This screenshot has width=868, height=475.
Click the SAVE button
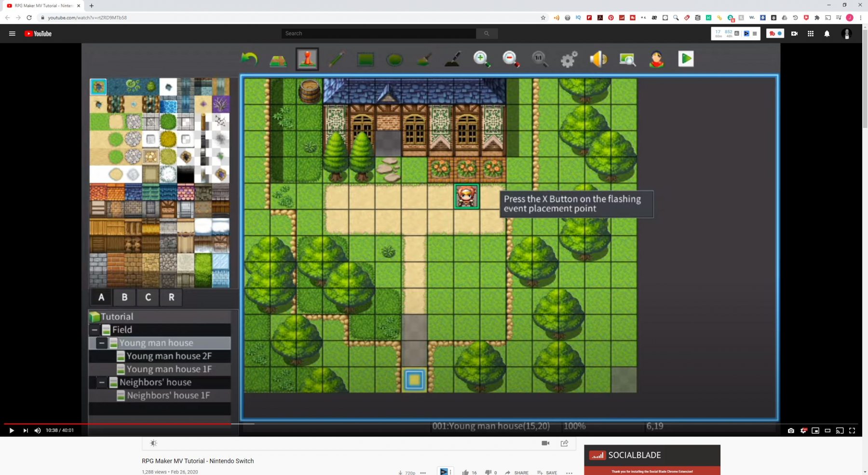[x=547, y=473]
